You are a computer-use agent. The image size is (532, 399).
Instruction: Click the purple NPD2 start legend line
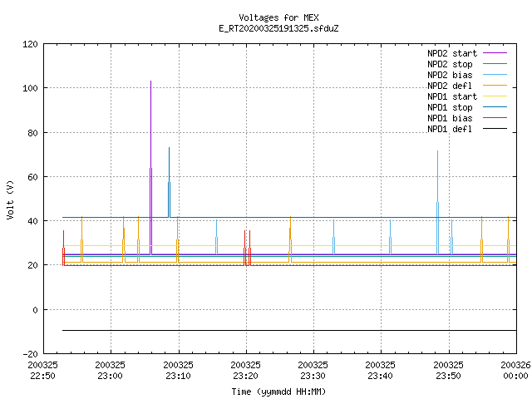click(495, 53)
